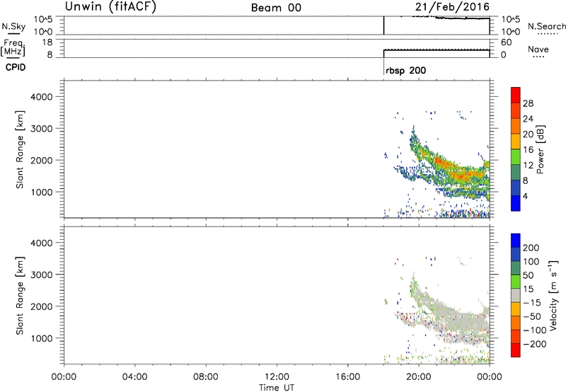Click the yellow -15 to -50 velocity swatch
The image size is (566, 392).
(x=516, y=309)
